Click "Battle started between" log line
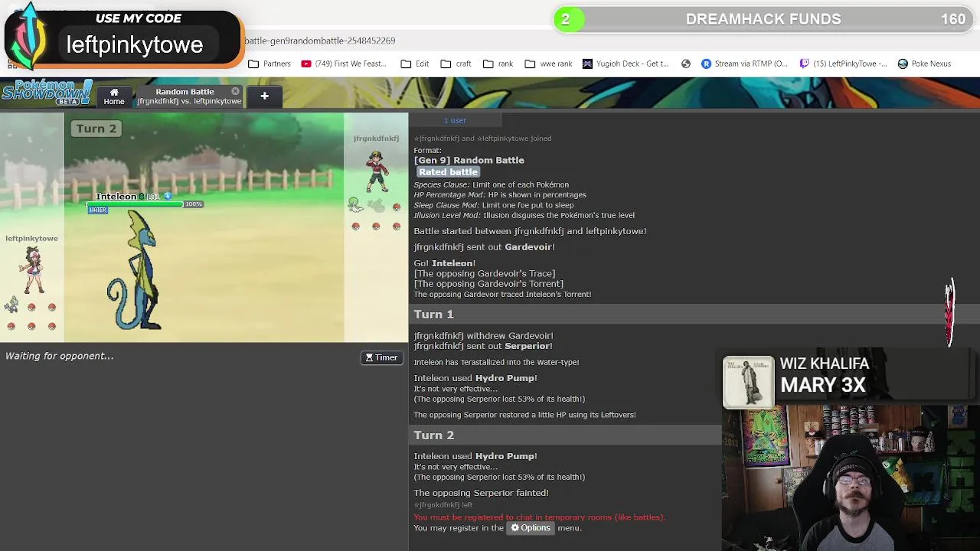 pos(531,231)
